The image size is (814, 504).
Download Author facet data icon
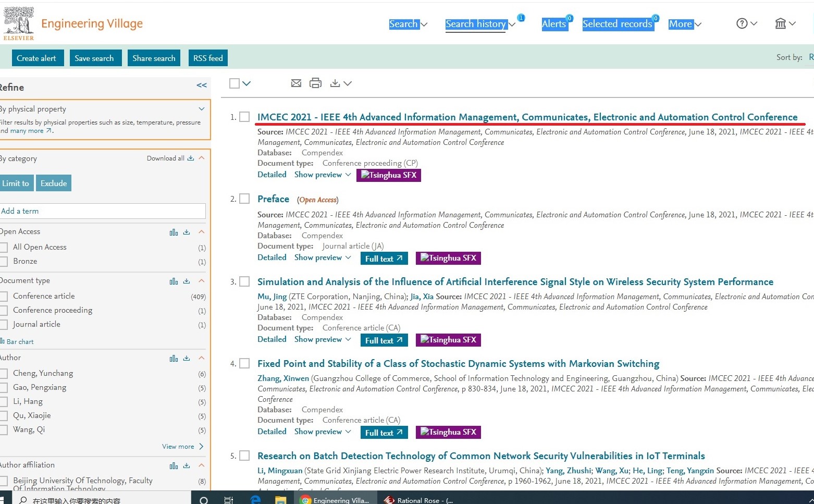click(187, 359)
